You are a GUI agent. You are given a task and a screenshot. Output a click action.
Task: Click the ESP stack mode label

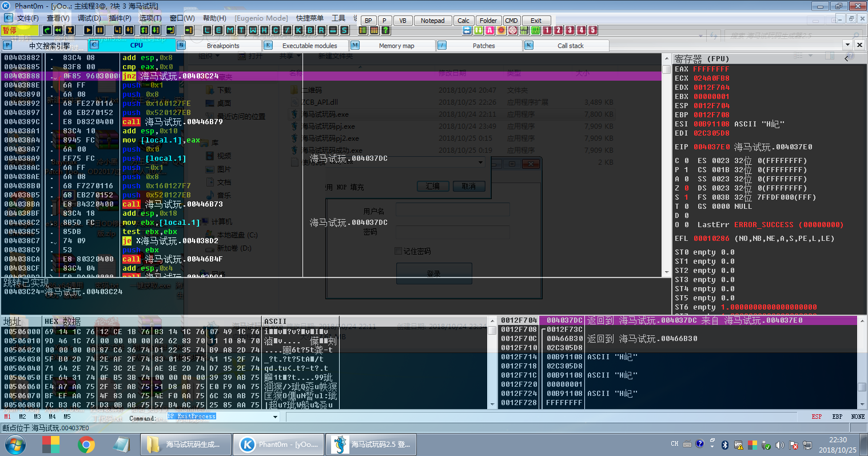point(817,417)
